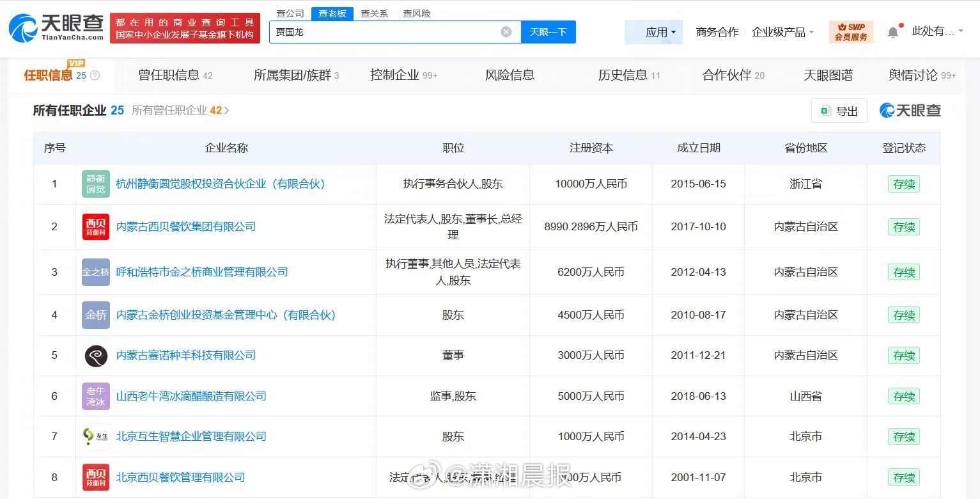Click the 山西省 region cell
Viewport: 980px width, 499px height.
pos(806,396)
